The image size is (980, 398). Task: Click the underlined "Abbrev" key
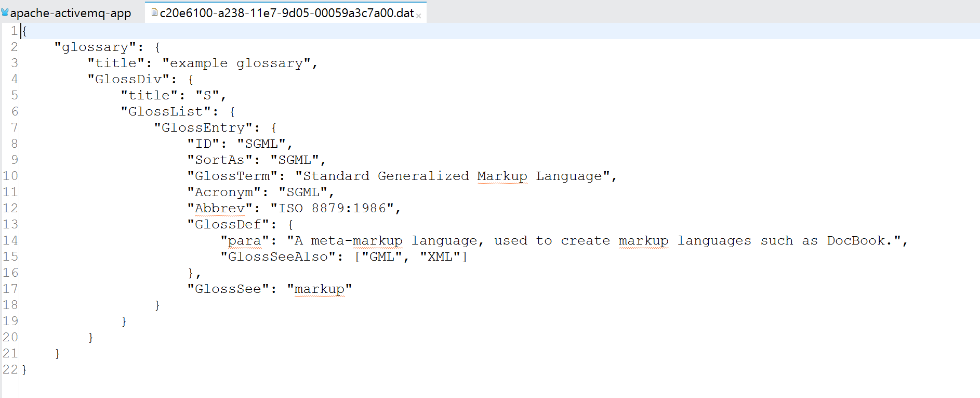(220, 209)
